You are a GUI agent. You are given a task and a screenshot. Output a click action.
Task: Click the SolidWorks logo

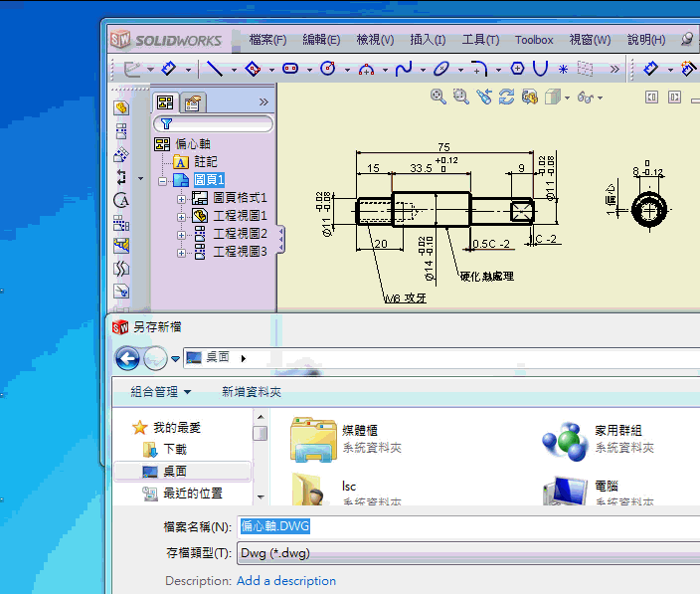[x=166, y=40]
